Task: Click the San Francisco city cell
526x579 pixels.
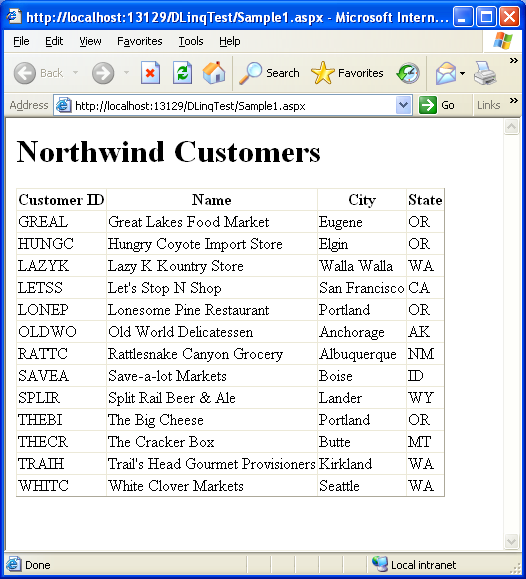Action: point(362,288)
